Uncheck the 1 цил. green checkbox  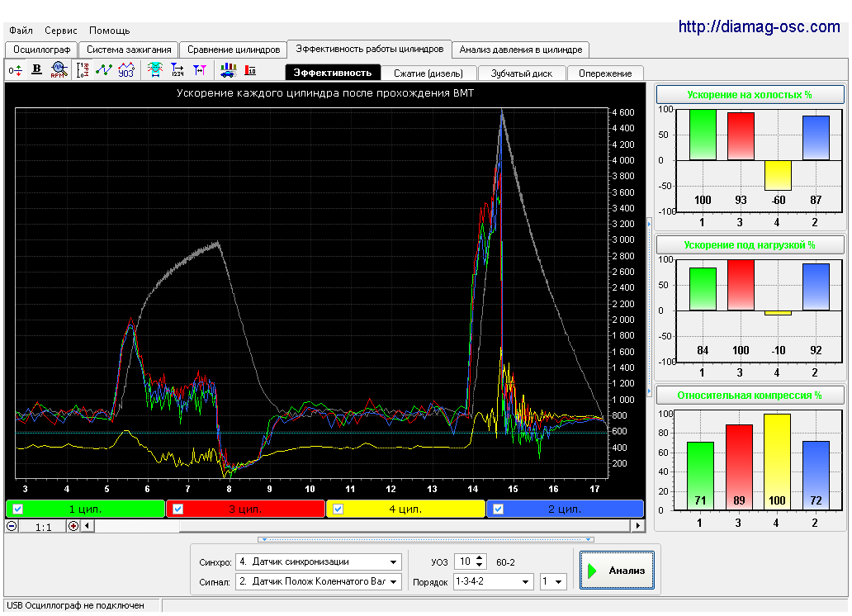pos(18,509)
